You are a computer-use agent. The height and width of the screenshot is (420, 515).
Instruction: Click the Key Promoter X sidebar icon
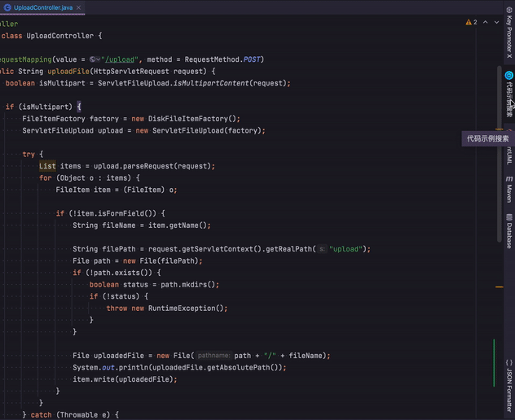point(509,9)
